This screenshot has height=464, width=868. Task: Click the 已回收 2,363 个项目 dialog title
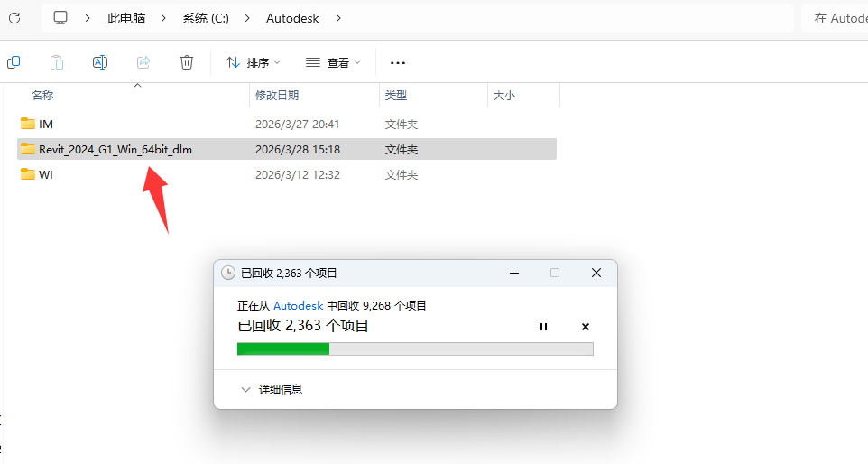(x=289, y=273)
